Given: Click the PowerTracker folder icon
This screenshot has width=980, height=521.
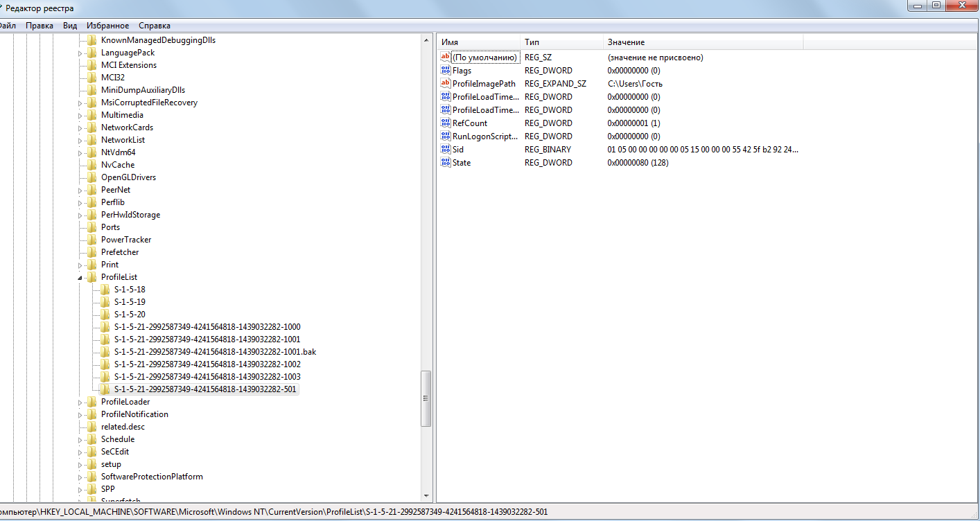Looking at the screenshot, I should point(91,240).
